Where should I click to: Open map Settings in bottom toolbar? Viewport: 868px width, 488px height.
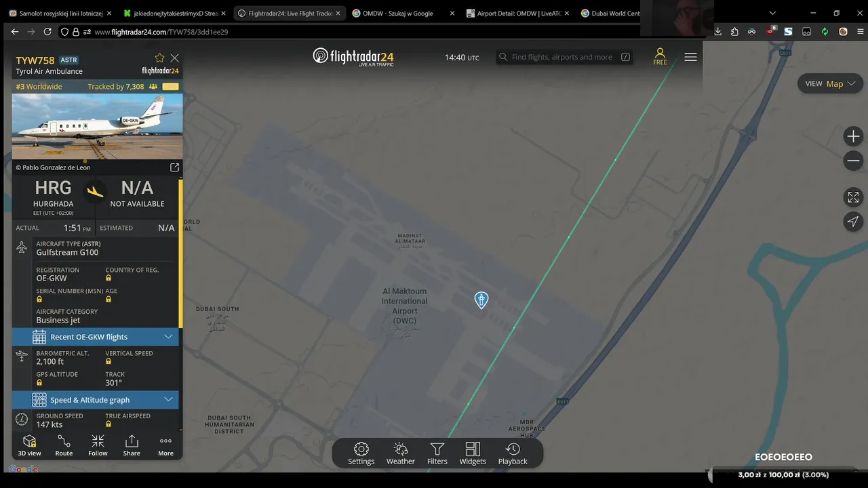coord(361,453)
